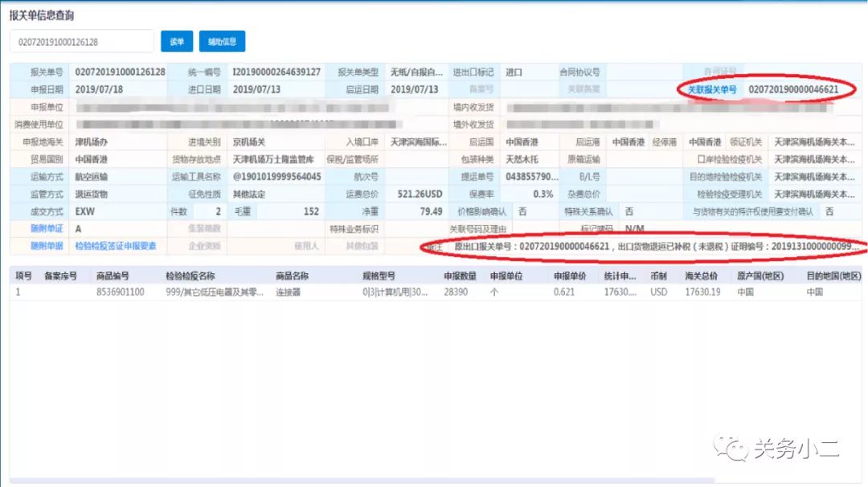Click the 征免性质 value 其他法定
The width and height of the screenshot is (868, 487).
coord(248,194)
